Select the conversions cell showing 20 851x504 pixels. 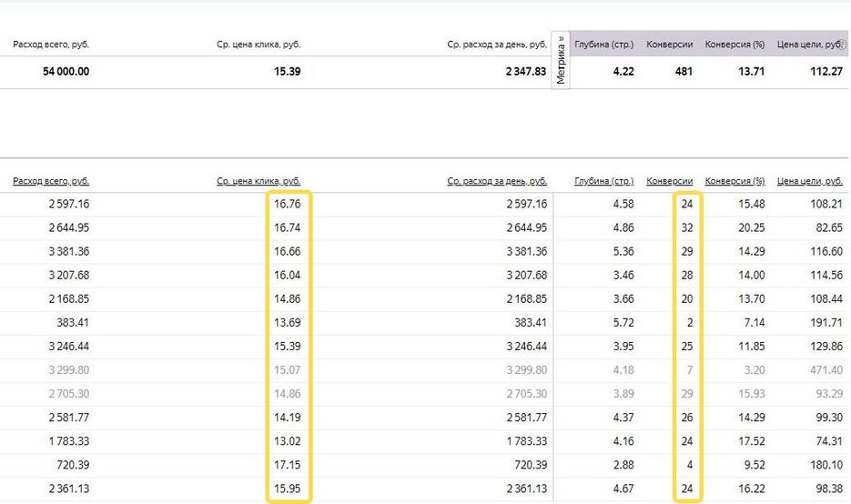(x=687, y=299)
